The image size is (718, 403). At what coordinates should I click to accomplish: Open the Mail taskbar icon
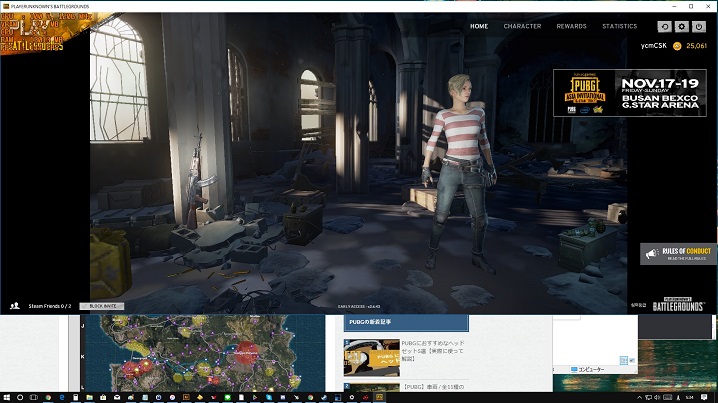pyautogui.click(x=117, y=398)
